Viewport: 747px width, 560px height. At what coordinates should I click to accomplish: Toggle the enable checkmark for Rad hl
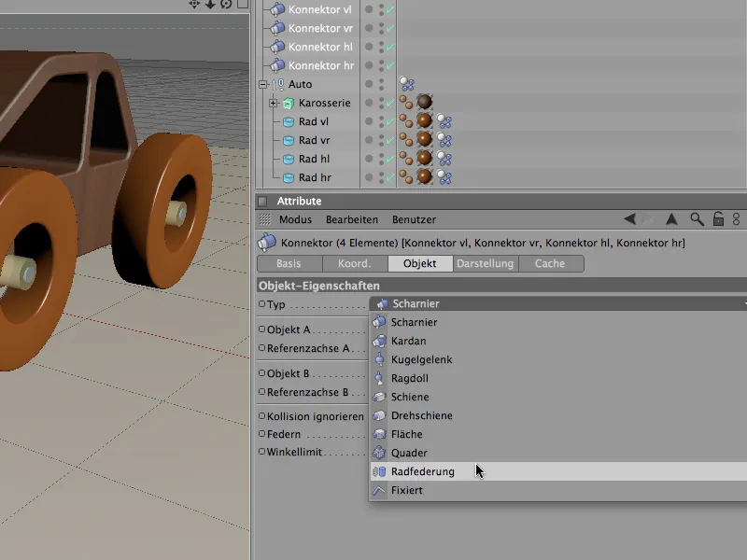(x=389, y=159)
